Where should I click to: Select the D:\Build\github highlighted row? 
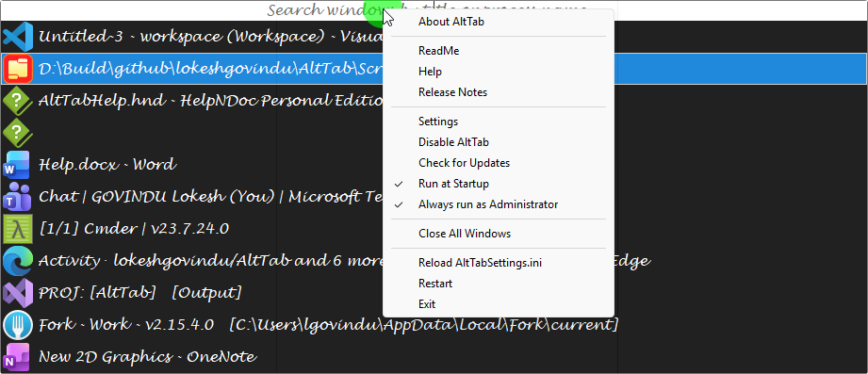click(434, 69)
